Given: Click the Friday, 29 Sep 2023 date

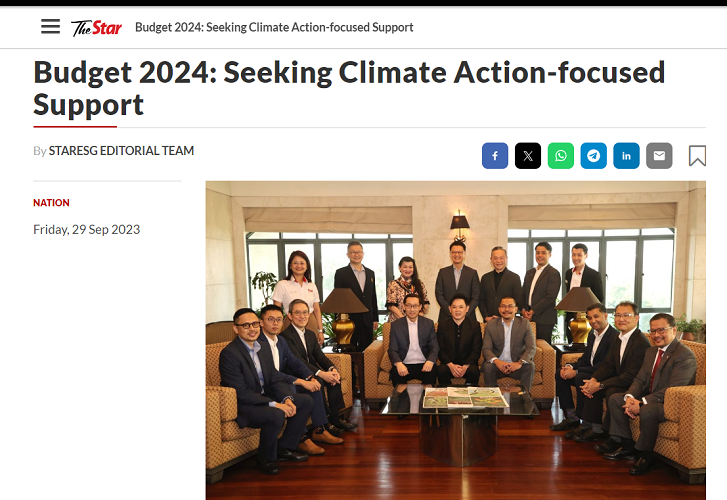Looking at the screenshot, I should point(86,230).
